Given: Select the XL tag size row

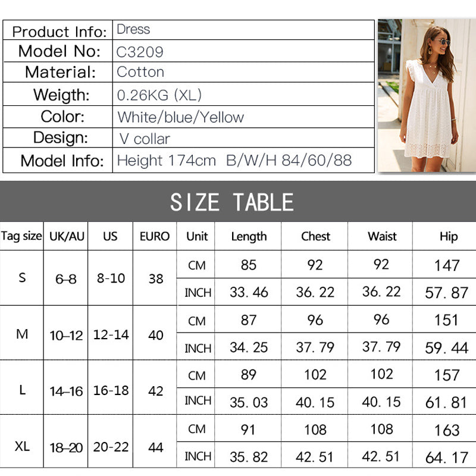Looking at the screenshot, I should (22, 446).
